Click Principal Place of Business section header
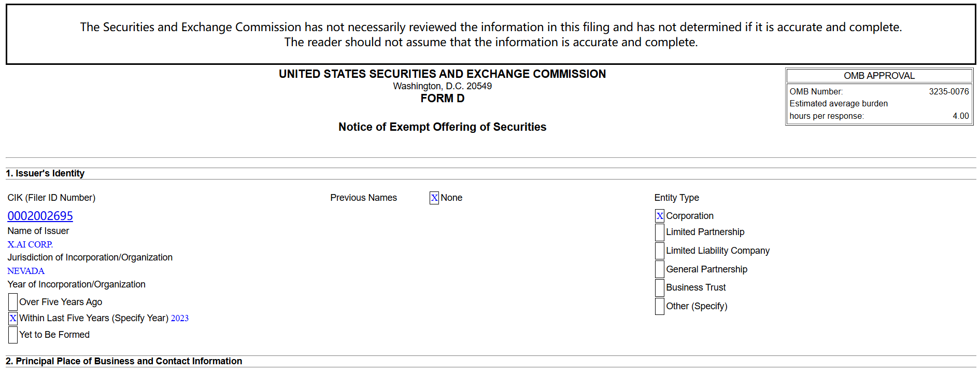This screenshot has height=371, width=980. 124,361
